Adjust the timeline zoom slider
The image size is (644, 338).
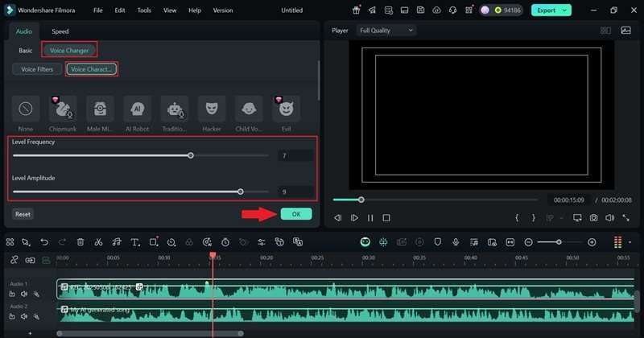[559, 242]
